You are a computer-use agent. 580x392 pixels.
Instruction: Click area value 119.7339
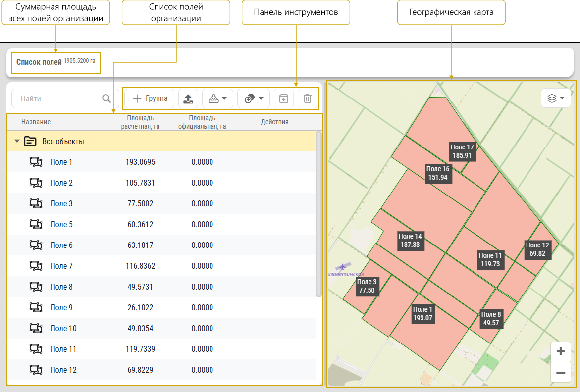(x=140, y=349)
